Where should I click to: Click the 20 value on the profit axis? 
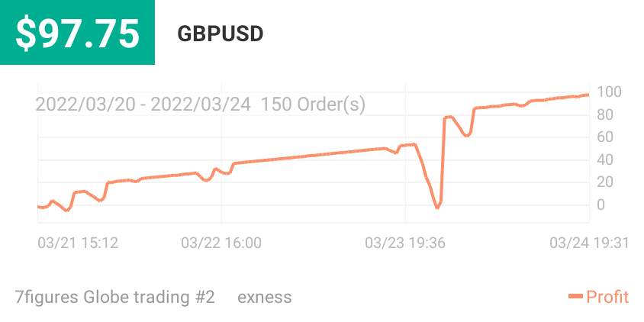604,182
